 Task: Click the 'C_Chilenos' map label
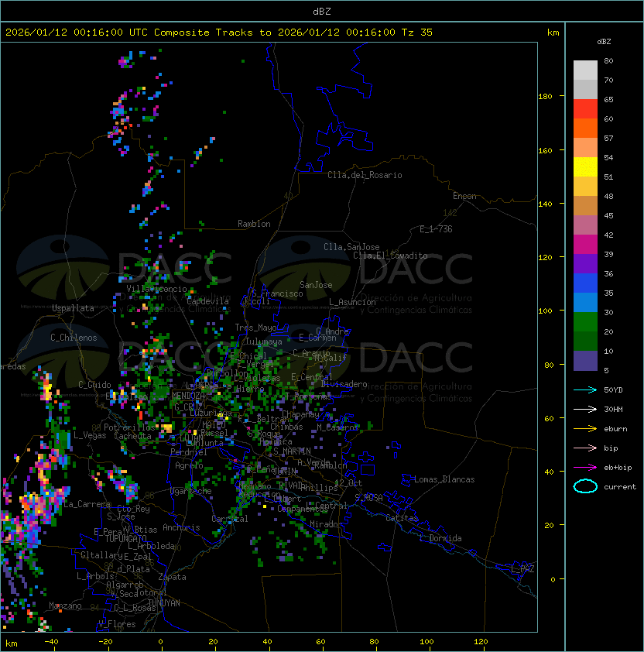pyautogui.click(x=74, y=338)
